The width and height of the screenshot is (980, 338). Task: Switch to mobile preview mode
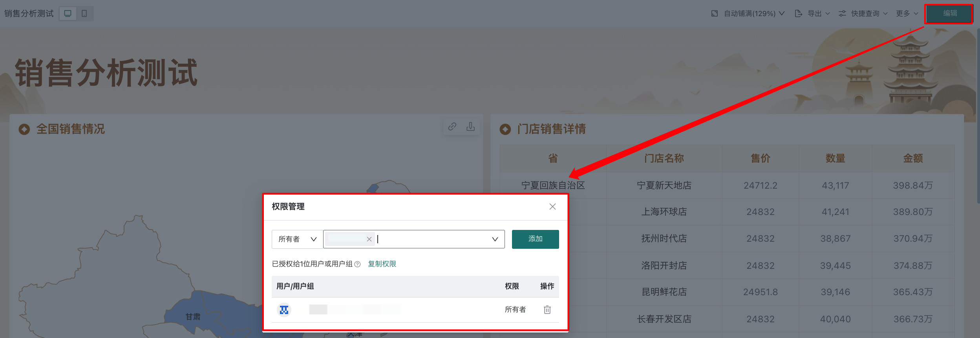point(84,13)
